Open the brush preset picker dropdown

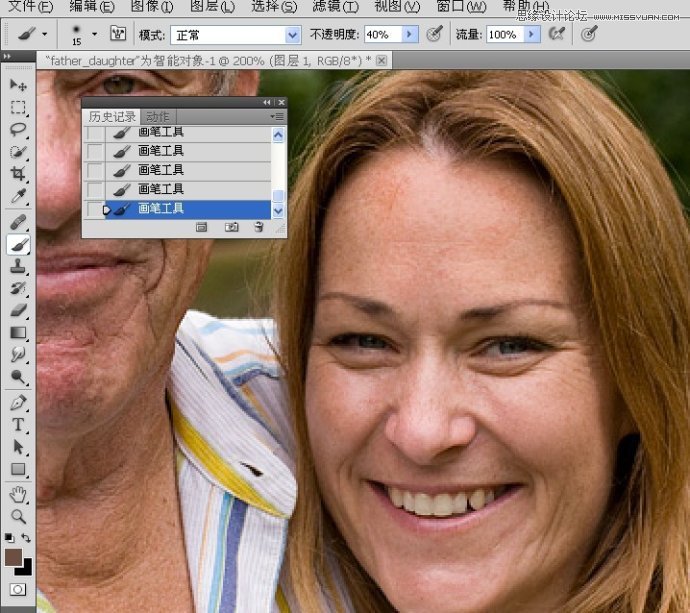point(95,34)
